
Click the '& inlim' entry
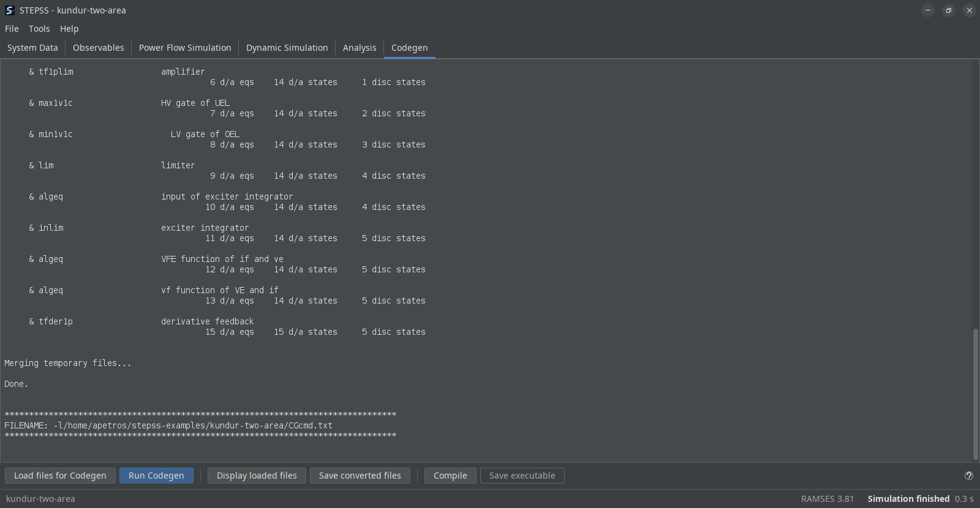point(46,228)
